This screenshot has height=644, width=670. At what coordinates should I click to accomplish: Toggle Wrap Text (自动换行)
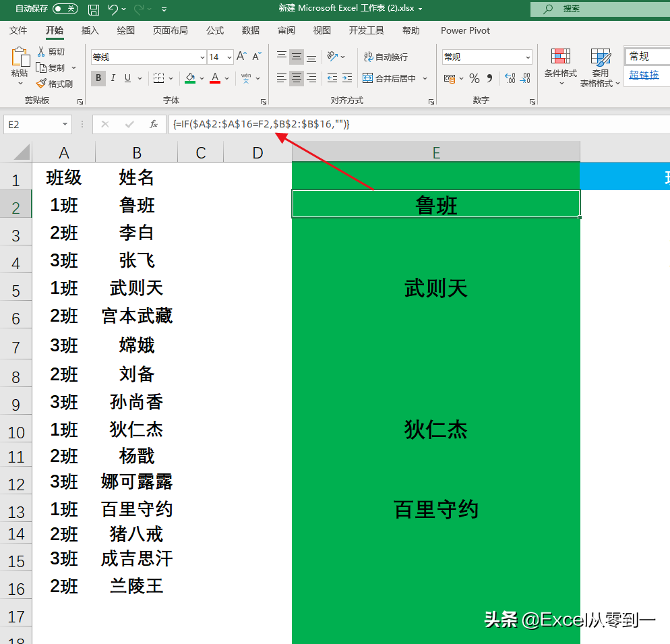386,57
